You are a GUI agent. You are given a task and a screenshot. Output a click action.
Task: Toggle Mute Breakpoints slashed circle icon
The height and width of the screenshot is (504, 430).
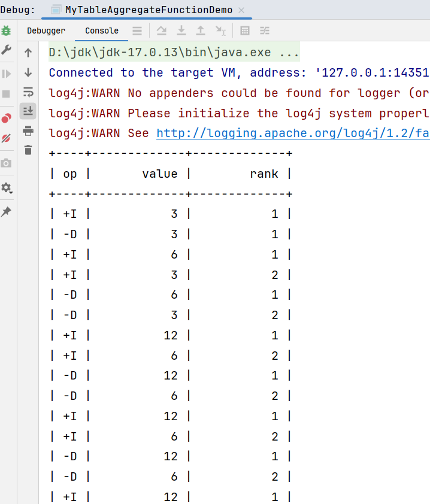pos(6,138)
